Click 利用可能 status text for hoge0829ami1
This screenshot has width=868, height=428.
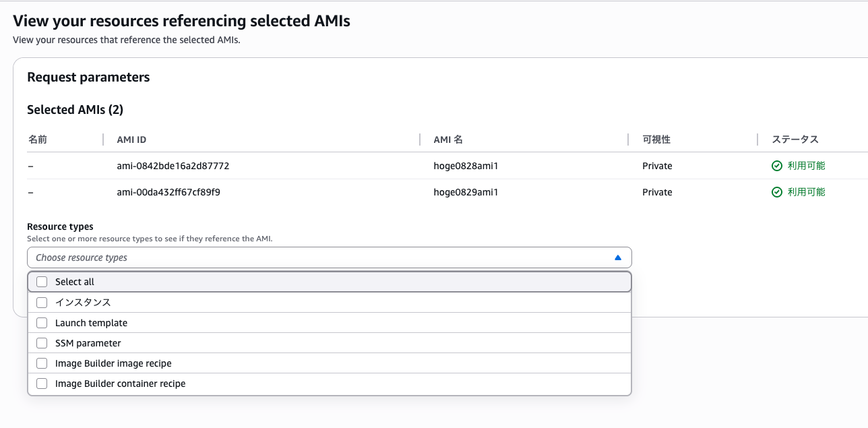(x=806, y=192)
